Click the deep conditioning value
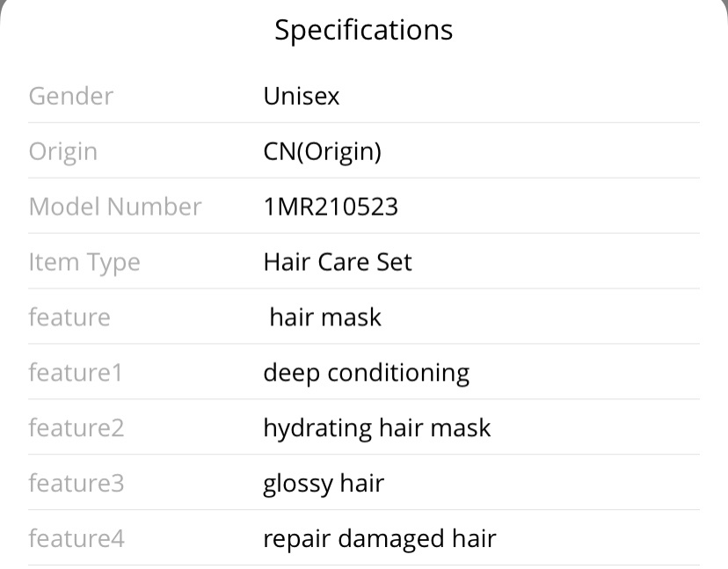 pos(367,374)
